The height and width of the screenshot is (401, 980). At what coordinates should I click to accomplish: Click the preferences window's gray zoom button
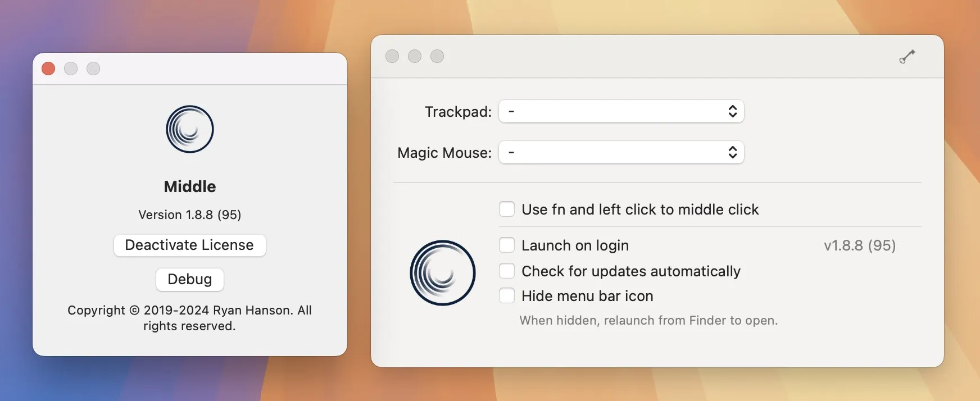pyautogui.click(x=437, y=56)
